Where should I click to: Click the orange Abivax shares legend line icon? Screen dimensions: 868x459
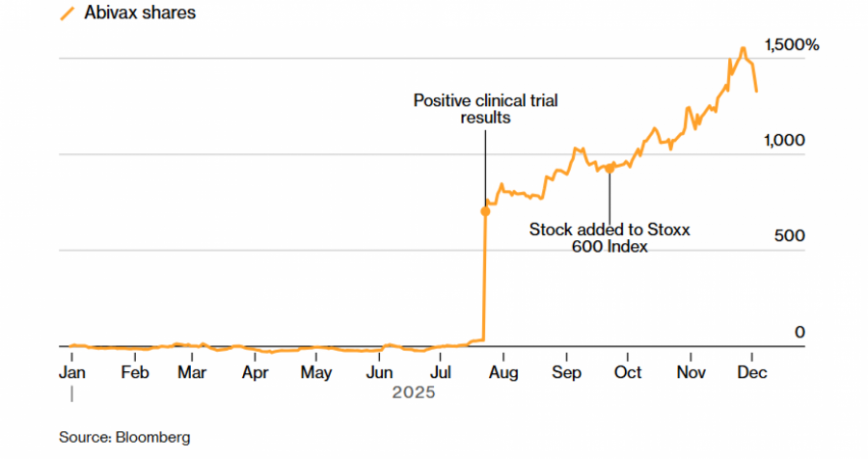pyautogui.click(x=68, y=14)
